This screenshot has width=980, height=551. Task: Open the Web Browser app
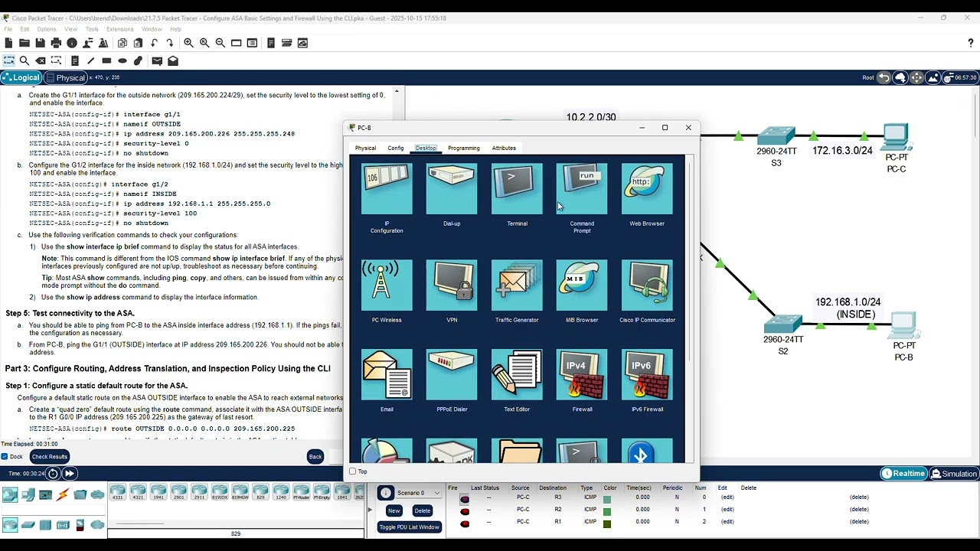(x=647, y=189)
